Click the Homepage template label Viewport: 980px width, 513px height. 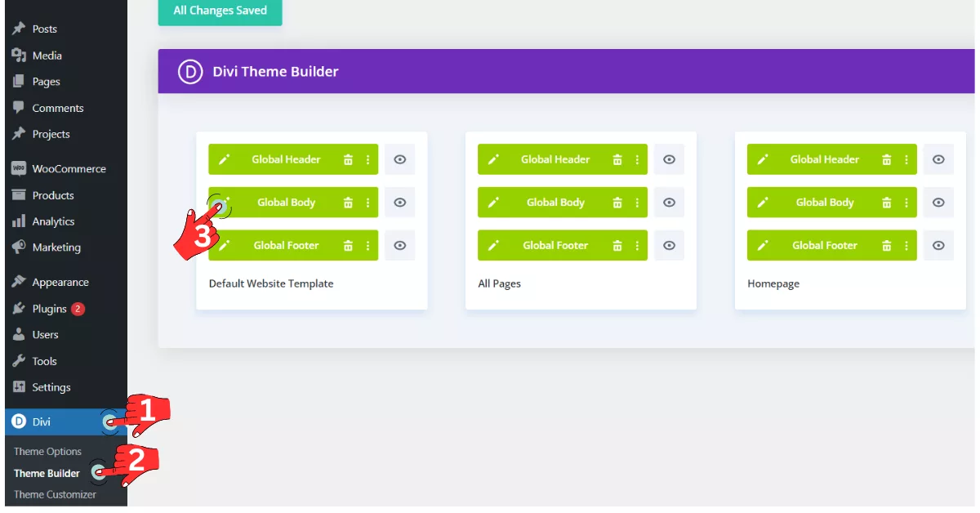point(773,283)
